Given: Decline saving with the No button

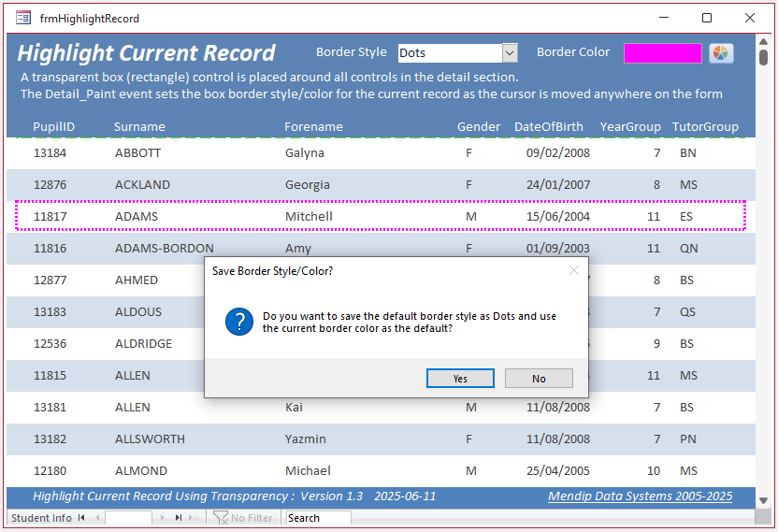Looking at the screenshot, I should (x=539, y=378).
